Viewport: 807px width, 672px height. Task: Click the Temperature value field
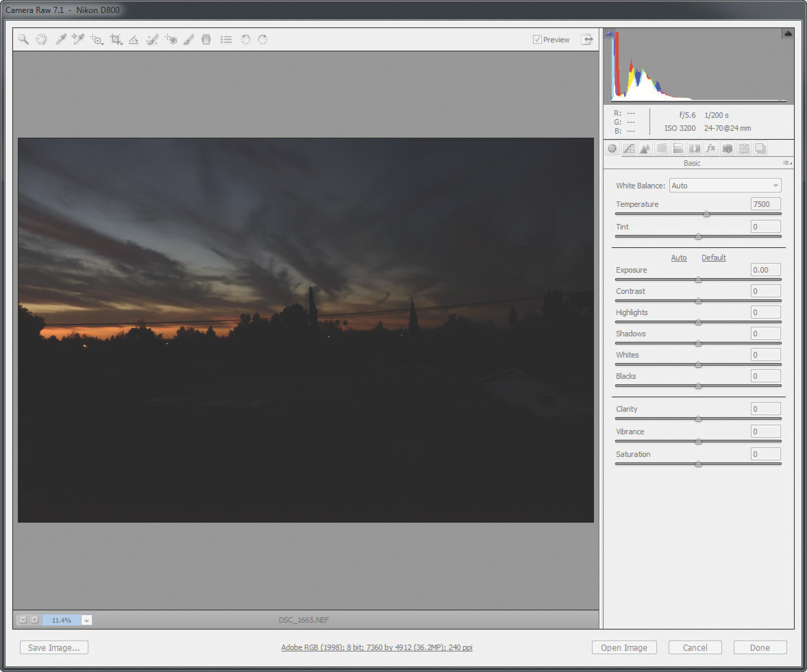pyautogui.click(x=765, y=204)
